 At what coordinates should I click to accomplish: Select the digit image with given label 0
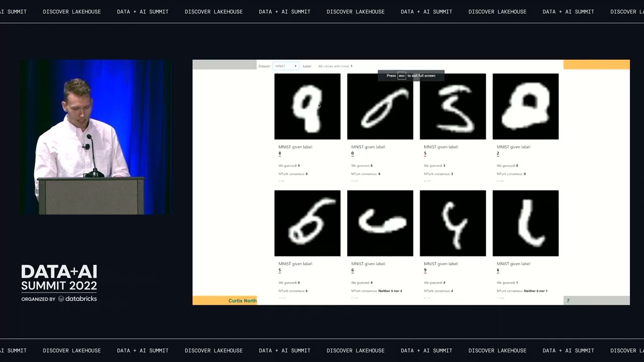(x=380, y=107)
